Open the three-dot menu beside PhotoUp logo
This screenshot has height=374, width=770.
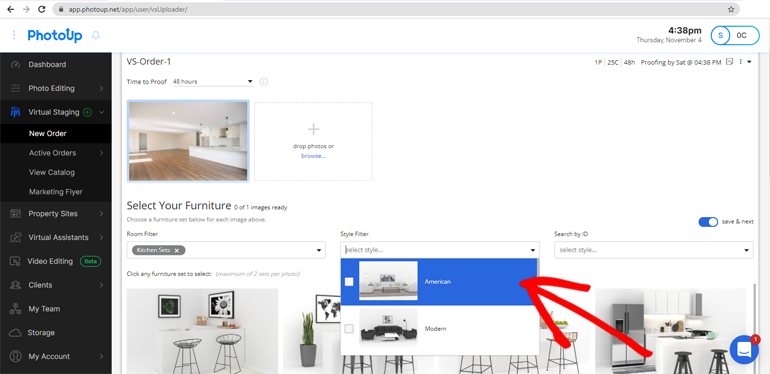point(14,35)
